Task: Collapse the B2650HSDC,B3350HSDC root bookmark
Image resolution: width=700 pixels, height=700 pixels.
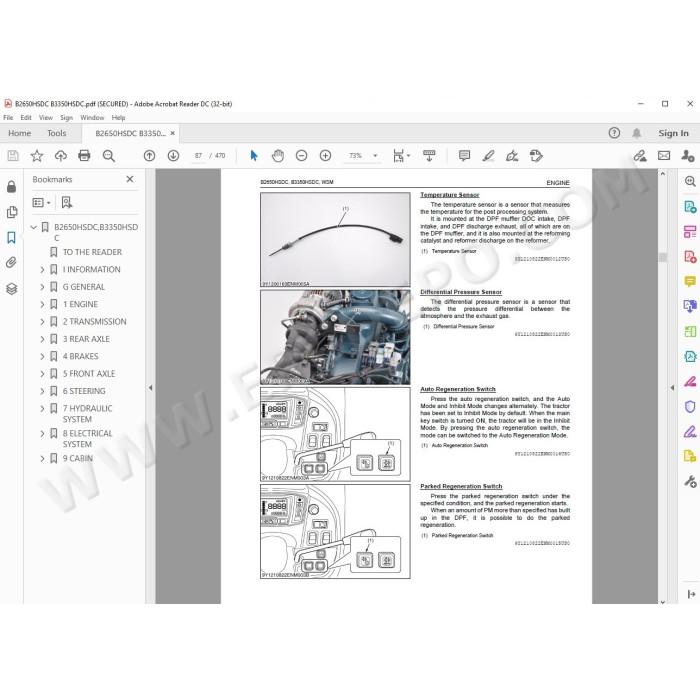Action: [x=33, y=227]
